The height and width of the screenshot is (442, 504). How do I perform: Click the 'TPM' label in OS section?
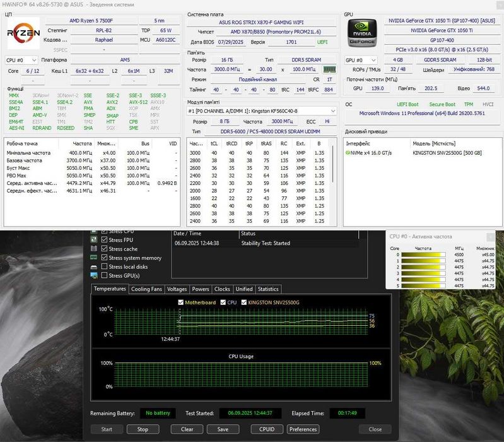(x=469, y=104)
